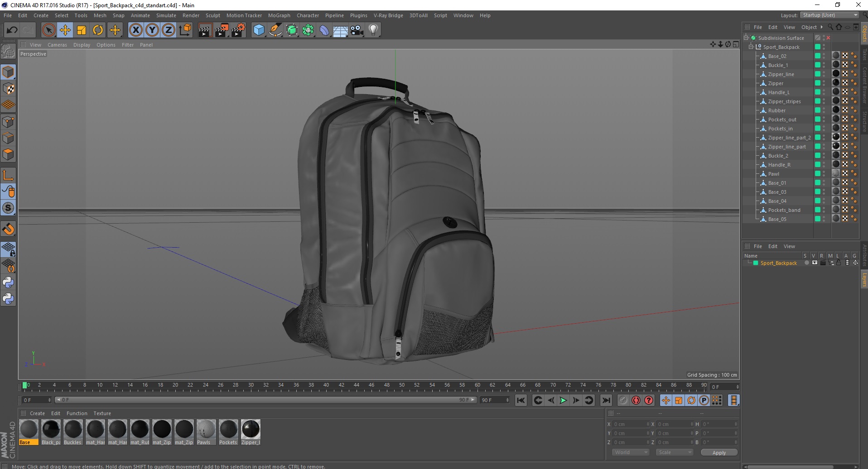Open the deformer objects icon
Viewport: 868px width, 469px height.
point(324,30)
